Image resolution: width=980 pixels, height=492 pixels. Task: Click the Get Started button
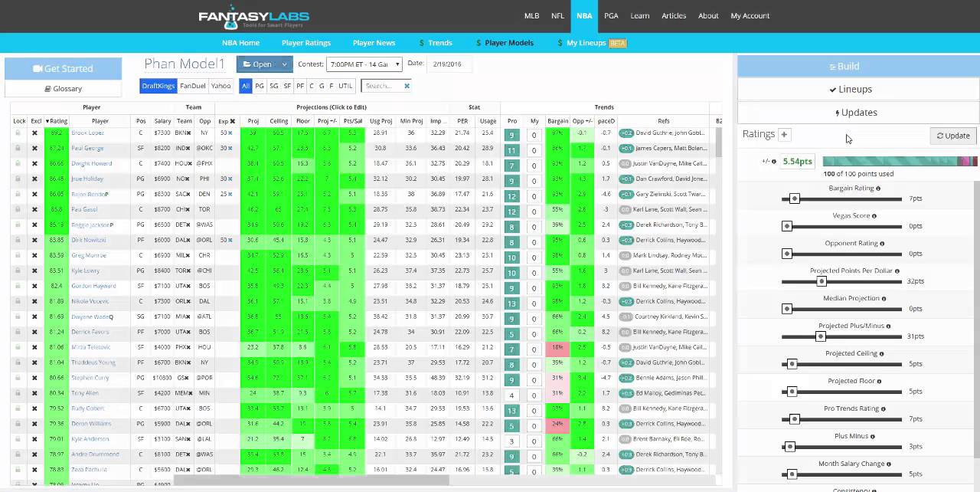(63, 68)
